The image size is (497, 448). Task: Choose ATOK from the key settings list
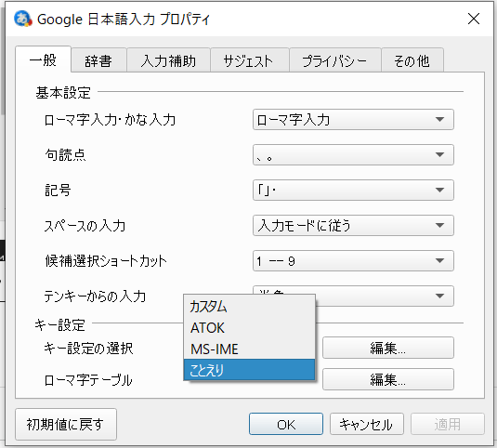click(x=249, y=328)
